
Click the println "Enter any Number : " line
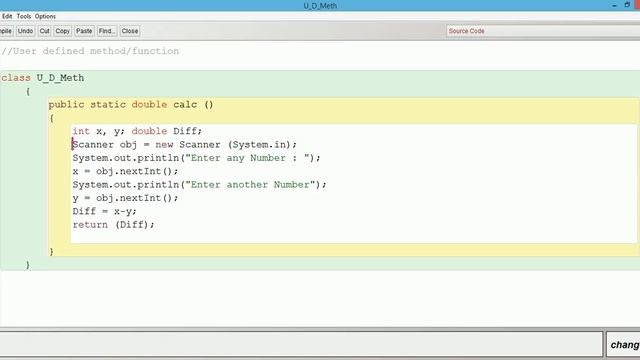[197, 158]
